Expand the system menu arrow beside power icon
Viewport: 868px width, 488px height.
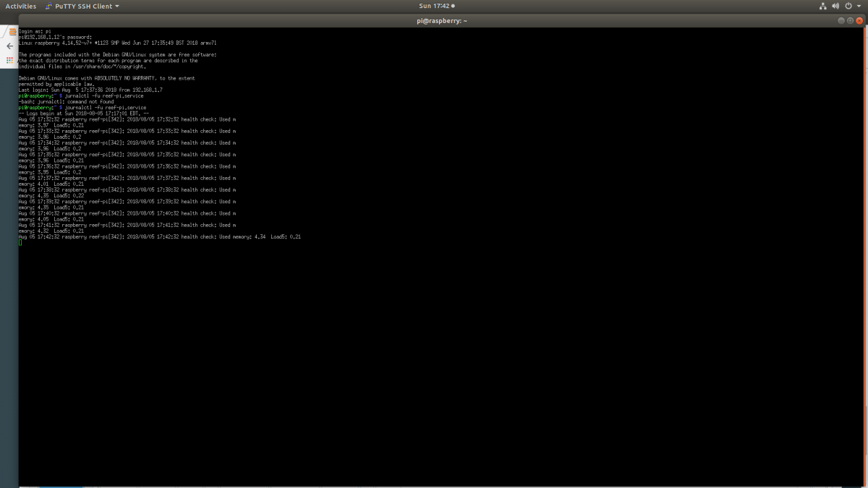click(859, 6)
